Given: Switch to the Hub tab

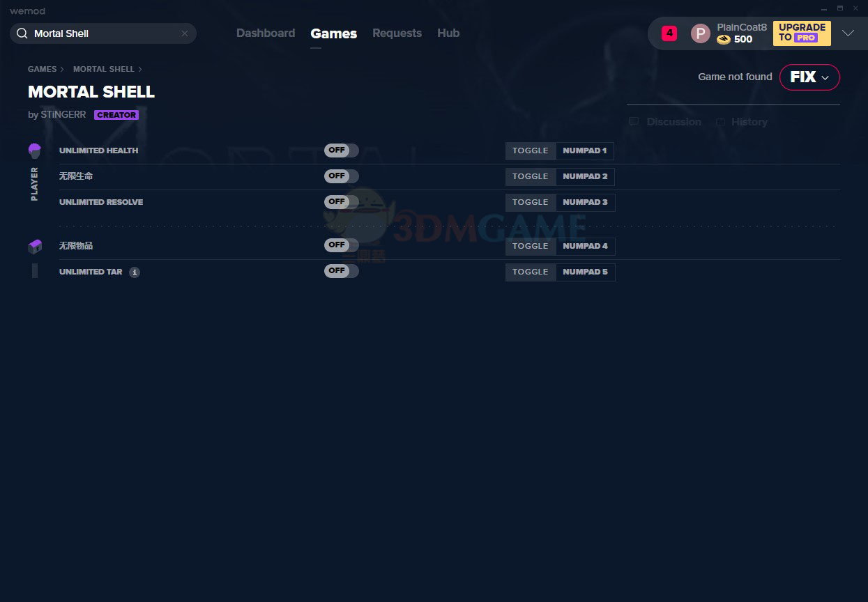Looking at the screenshot, I should click(x=448, y=33).
